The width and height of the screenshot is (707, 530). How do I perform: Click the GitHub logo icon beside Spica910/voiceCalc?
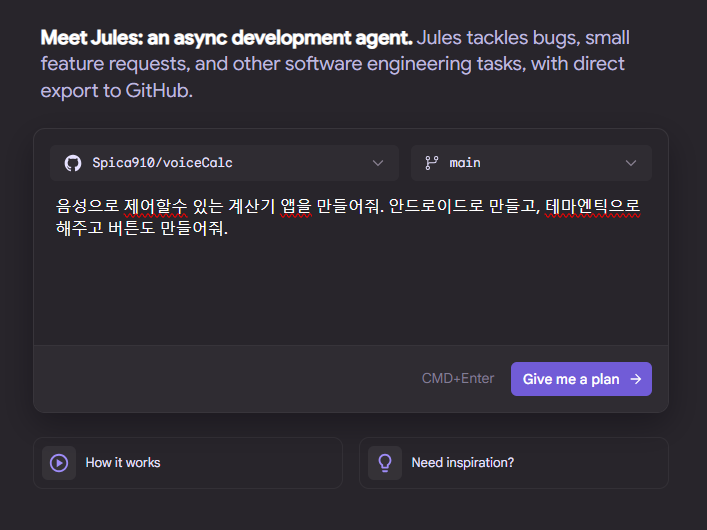[73, 163]
